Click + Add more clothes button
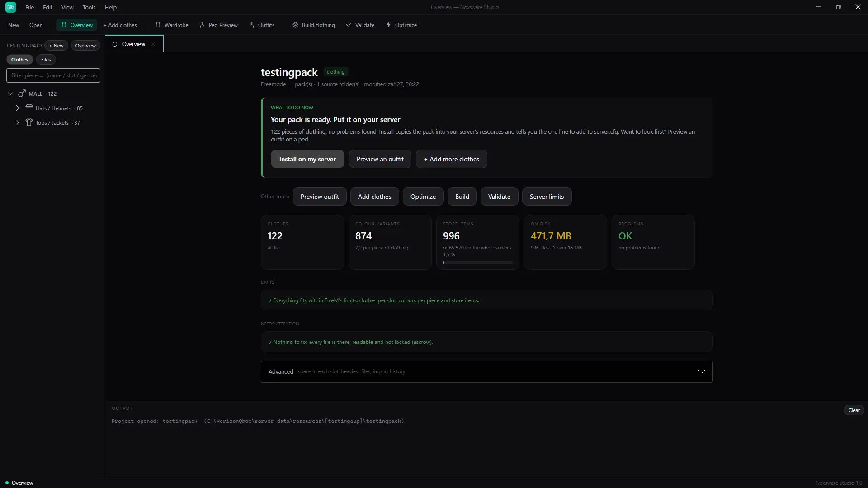This screenshot has height=488, width=868. 452,159
